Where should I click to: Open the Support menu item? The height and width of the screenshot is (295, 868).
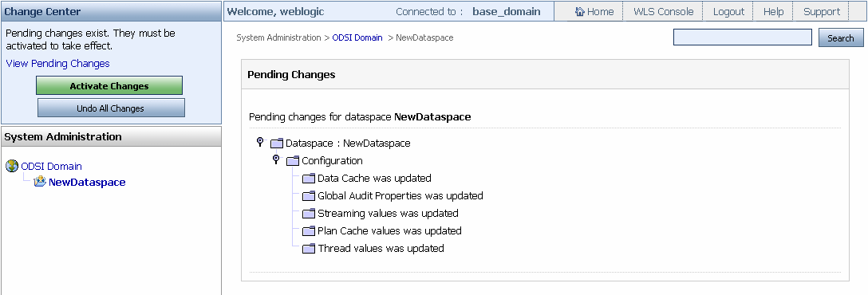[x=822, y=12]
